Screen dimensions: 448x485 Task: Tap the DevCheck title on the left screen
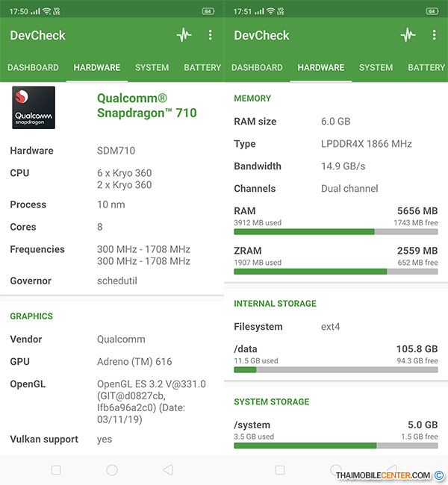(38, 35)
